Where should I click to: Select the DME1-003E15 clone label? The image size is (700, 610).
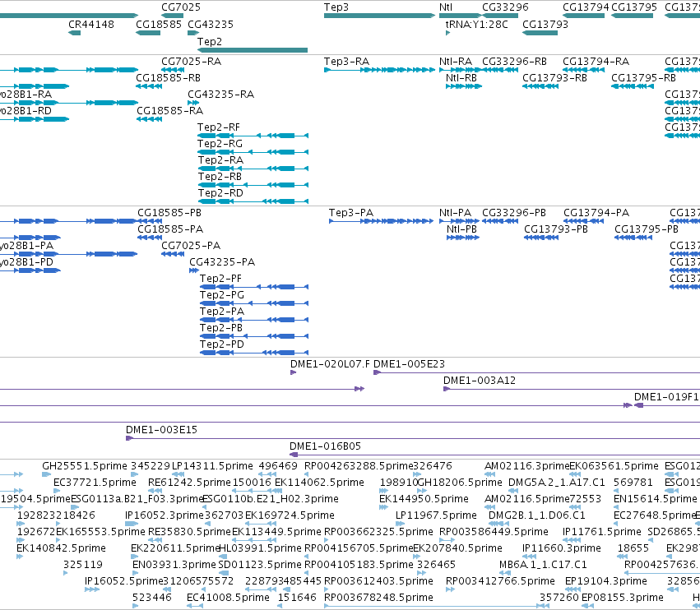click(161, 430)
